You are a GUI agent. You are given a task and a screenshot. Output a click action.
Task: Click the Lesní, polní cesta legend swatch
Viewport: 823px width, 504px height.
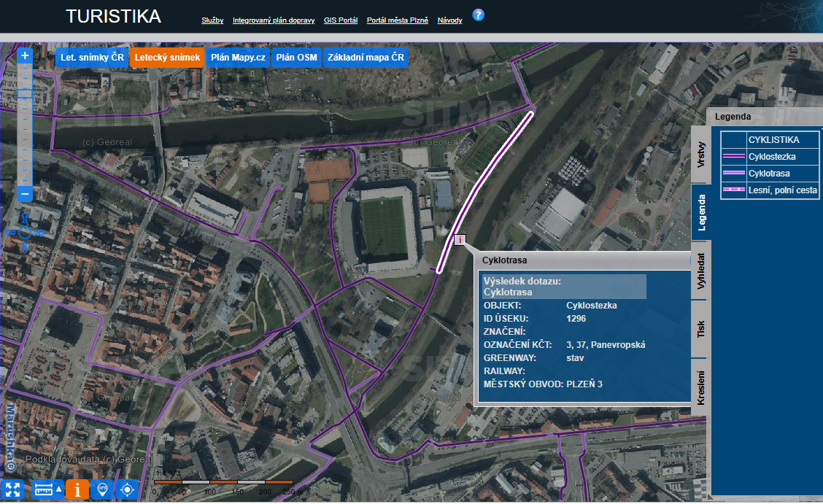[734, 190]
